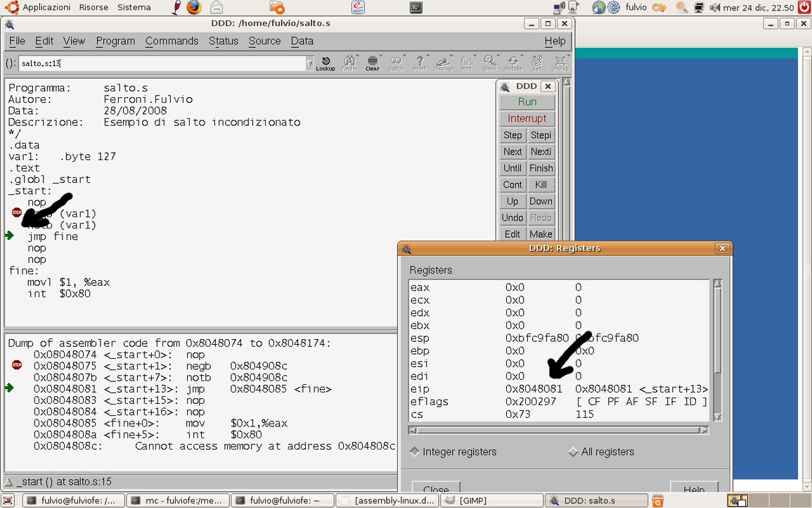Click the Show toolbar icon
This screenshot has height=508, width=812.
coord(490,63)
